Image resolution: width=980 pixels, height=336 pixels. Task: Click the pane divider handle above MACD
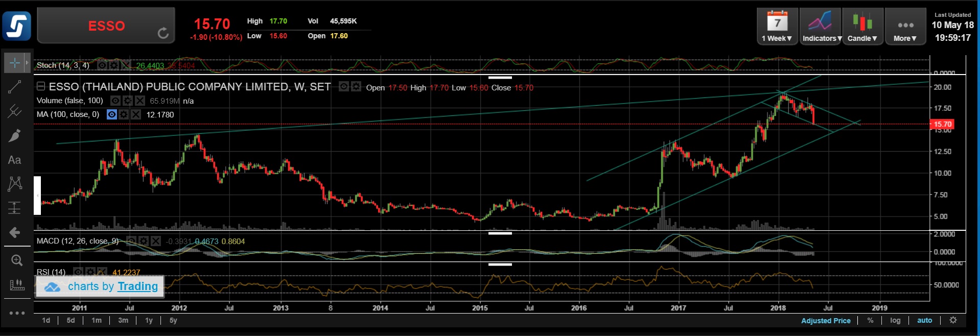click(500, 233)
